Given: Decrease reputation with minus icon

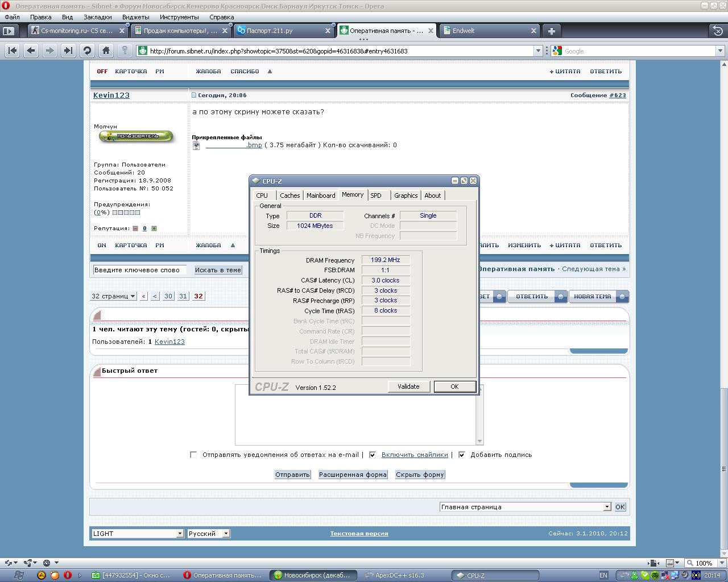Looking at the screenshot, I should click(x=135, y=228).
